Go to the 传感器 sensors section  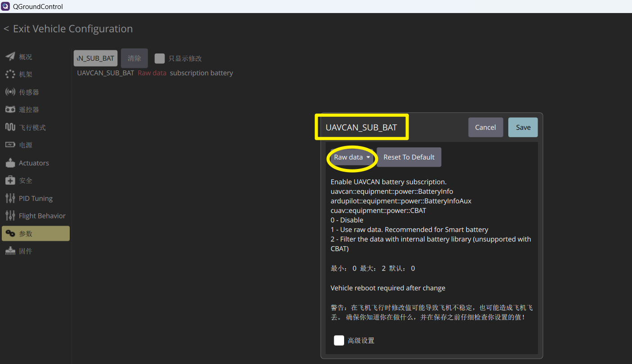35,92
